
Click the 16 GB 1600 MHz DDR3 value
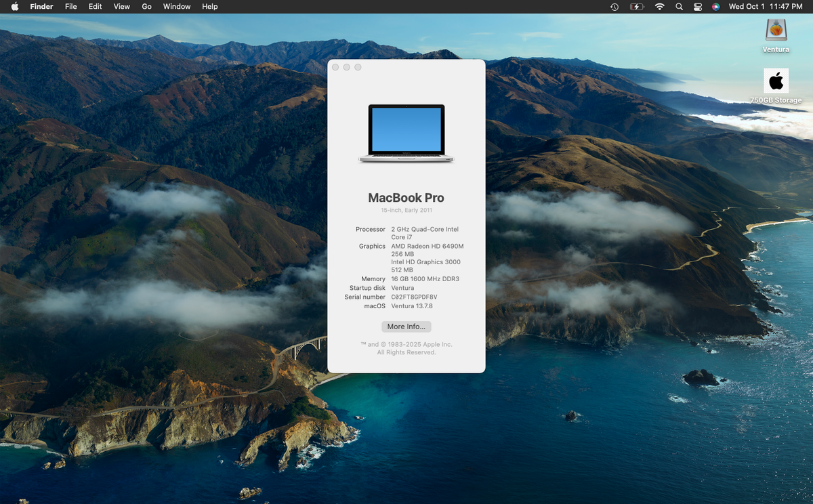click(425, 279)
